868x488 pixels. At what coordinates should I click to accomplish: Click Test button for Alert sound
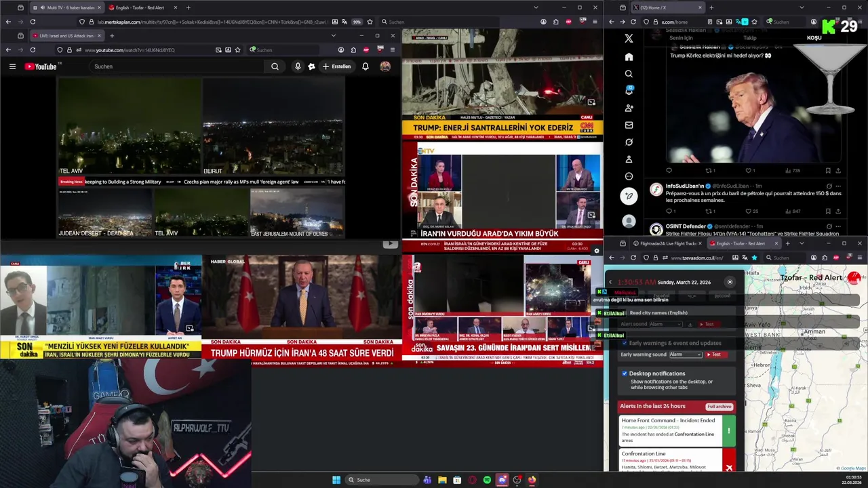709,324
